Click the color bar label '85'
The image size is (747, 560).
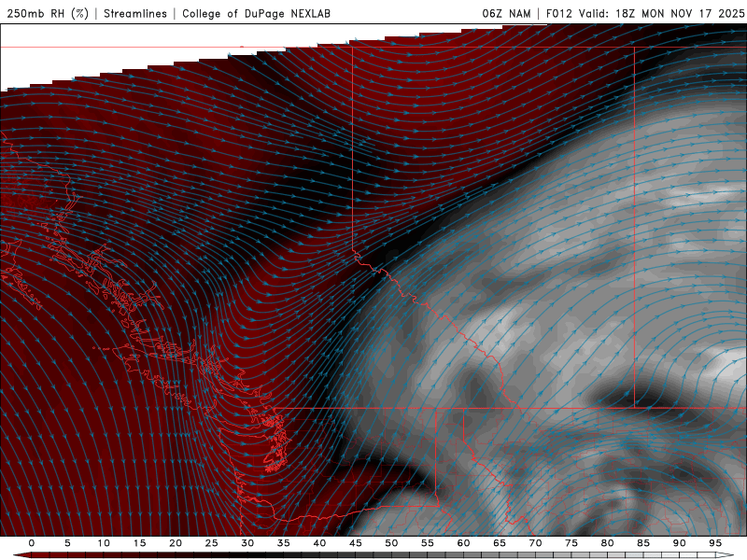tap(643, 543)
